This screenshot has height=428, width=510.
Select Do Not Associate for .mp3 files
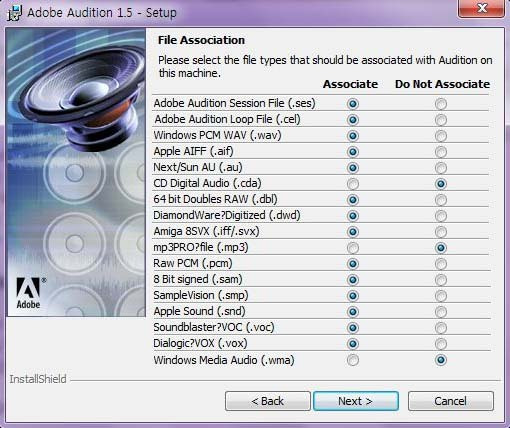click(441, 248)
